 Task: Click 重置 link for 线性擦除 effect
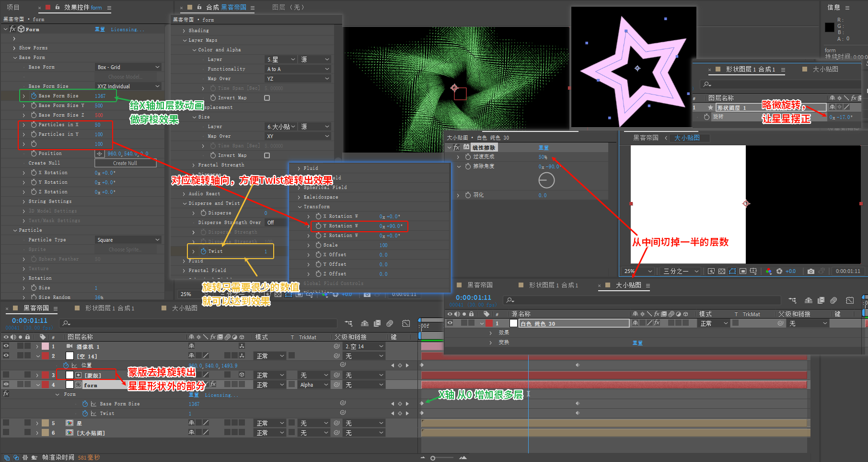coord(544,148)
